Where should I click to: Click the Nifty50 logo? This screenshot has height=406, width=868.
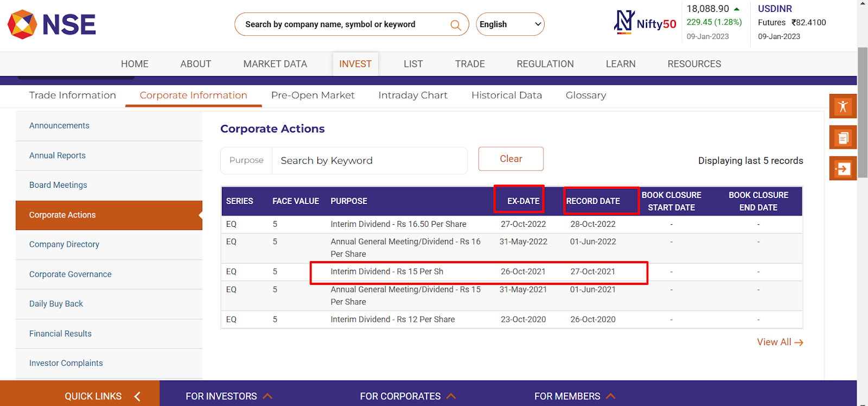[645, 23]
